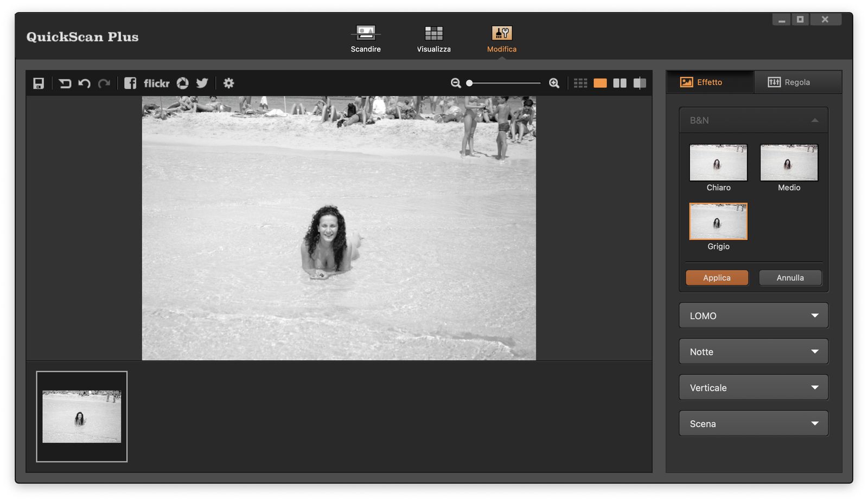The width and height of the screenshot is (868, 501).
Task: Click the zoom out magnifier
Action: [456, 83]
